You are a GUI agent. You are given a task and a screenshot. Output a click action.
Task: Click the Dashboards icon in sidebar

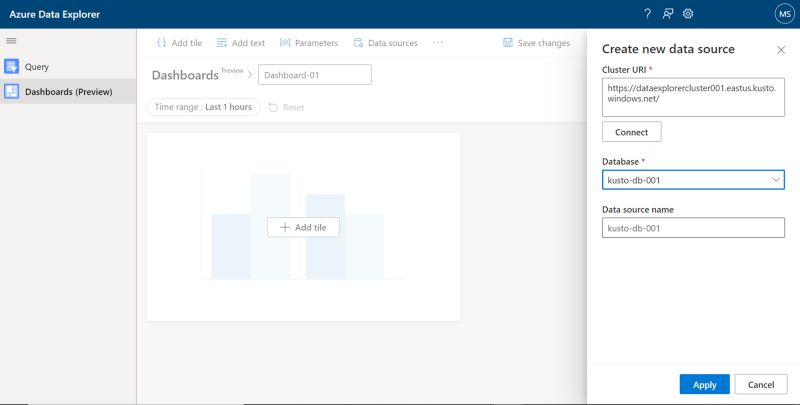pyautogui.click(x=12, y=92)
